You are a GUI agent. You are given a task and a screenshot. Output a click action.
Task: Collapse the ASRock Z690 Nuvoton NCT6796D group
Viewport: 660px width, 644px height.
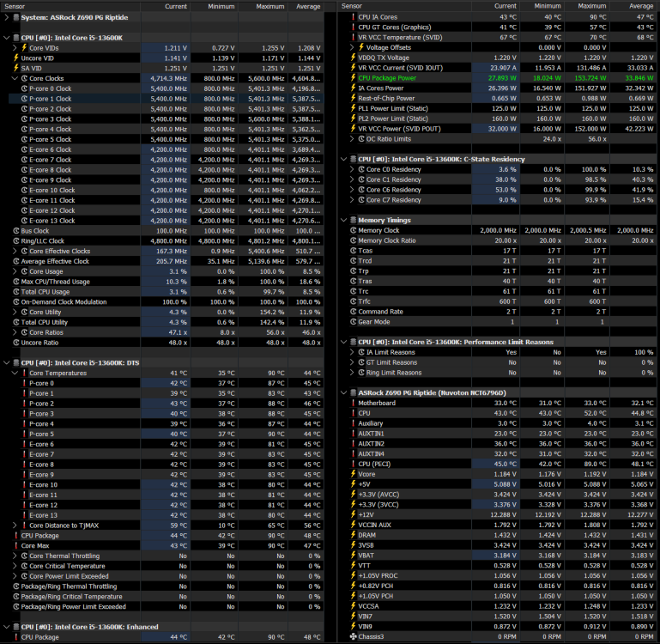coord(344,392)
